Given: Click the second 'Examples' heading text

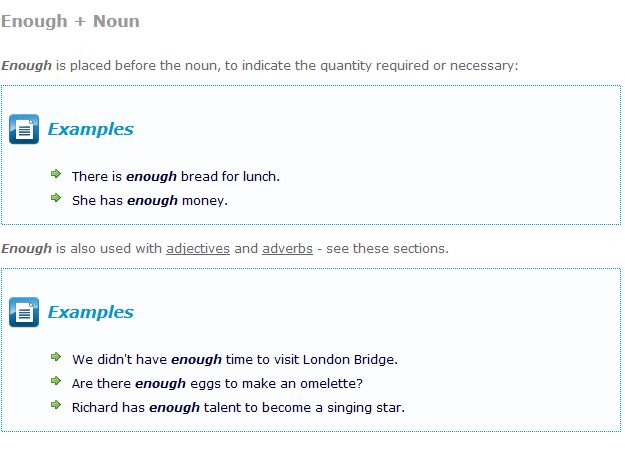Looking at the screenshot, I should [90, 312].
